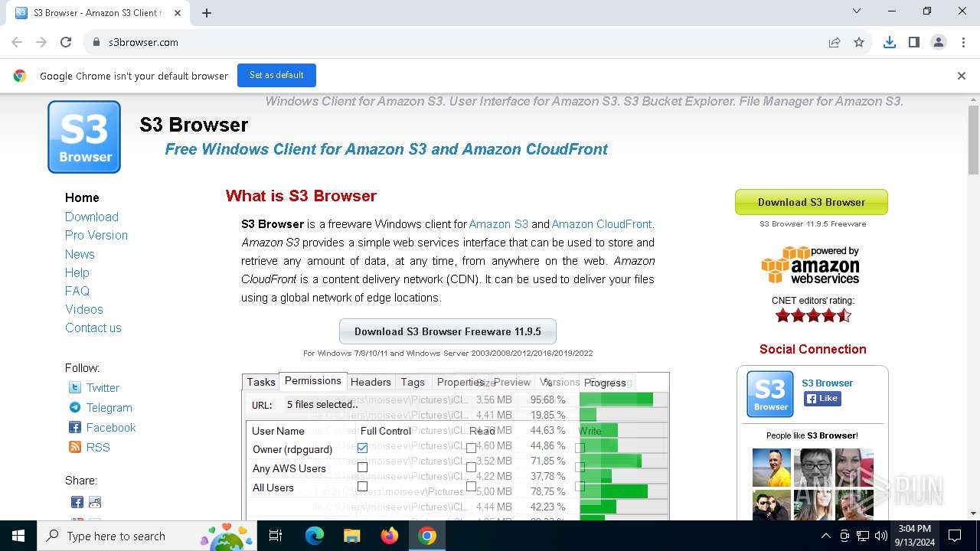Open the Chrome three-dot menu
The width and height of the screenshot is (980, 551).
tap(962, 42)
